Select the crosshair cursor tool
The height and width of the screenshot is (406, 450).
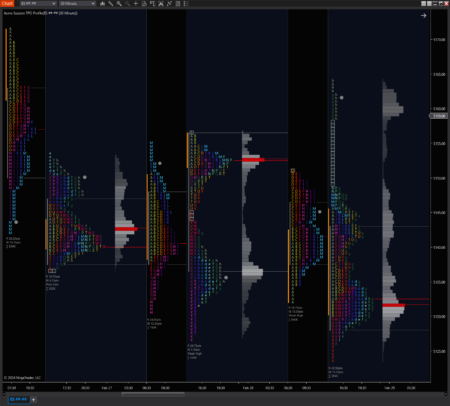click(x=136, y=4)
